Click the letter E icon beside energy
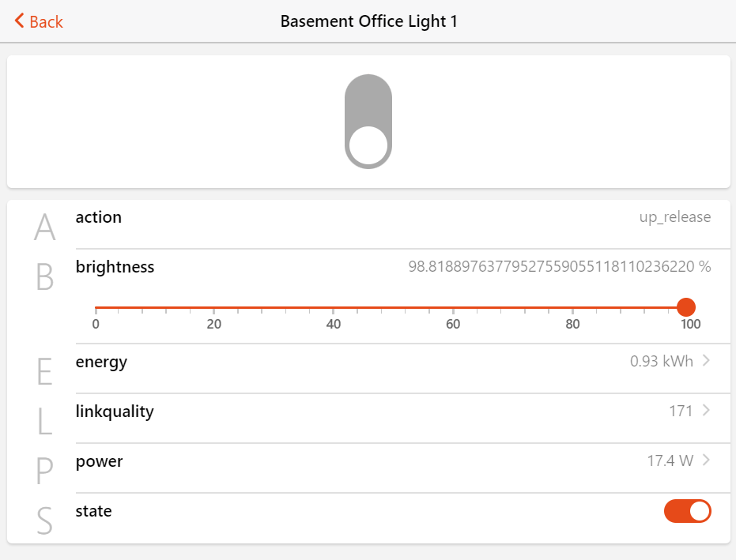The height and width of the screenshot is (560, 736). point(45,373)
